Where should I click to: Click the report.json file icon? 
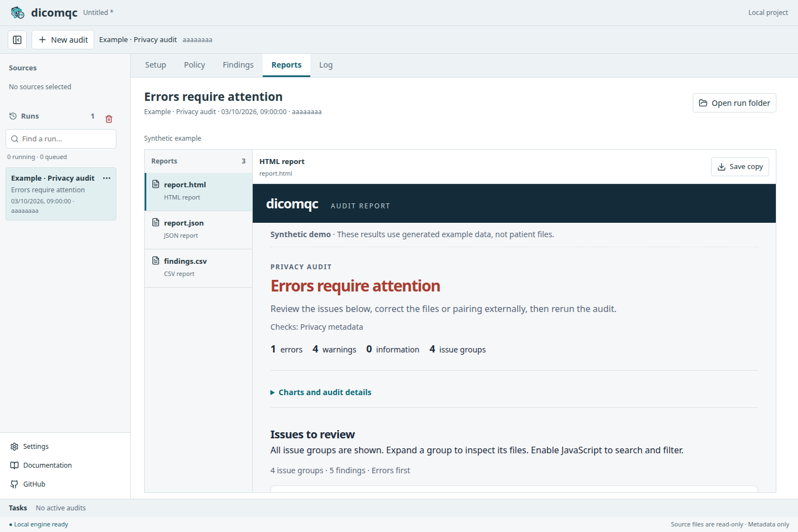click(156, 222)
